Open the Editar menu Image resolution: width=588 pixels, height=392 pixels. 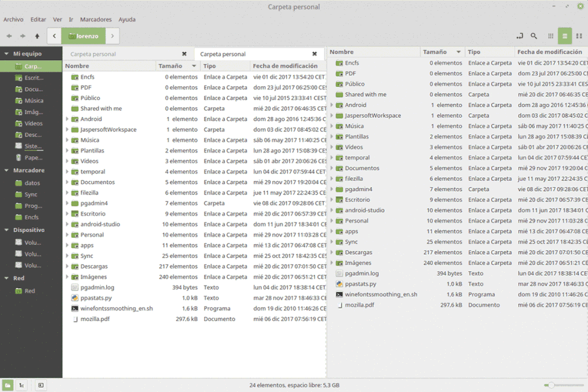click(x=38, y=19)
